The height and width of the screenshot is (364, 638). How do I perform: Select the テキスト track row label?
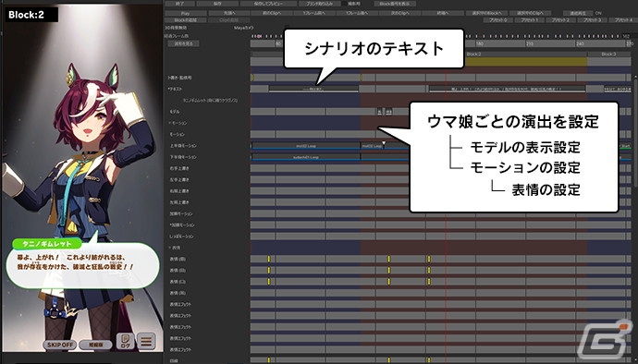(x=175, y=89)
